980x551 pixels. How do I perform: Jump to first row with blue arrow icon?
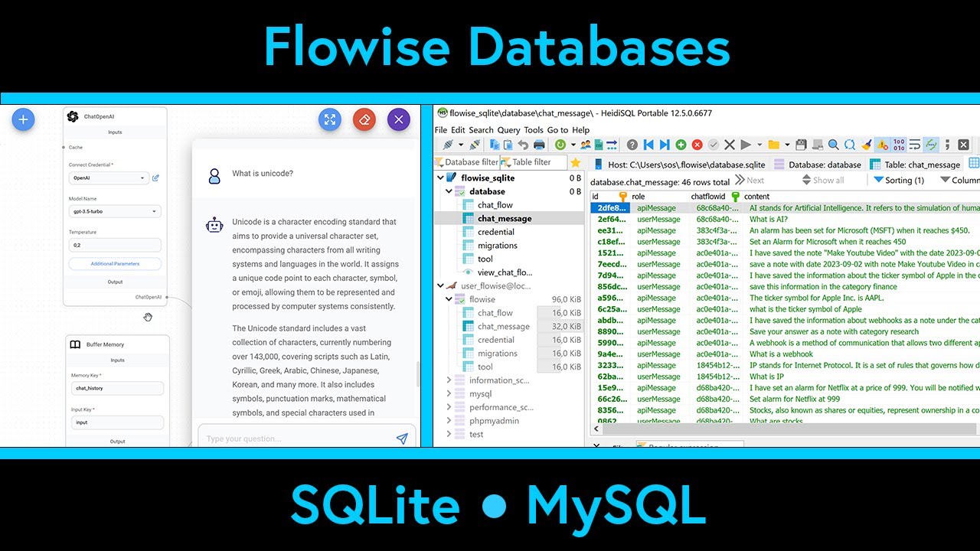tap(649, 145)
